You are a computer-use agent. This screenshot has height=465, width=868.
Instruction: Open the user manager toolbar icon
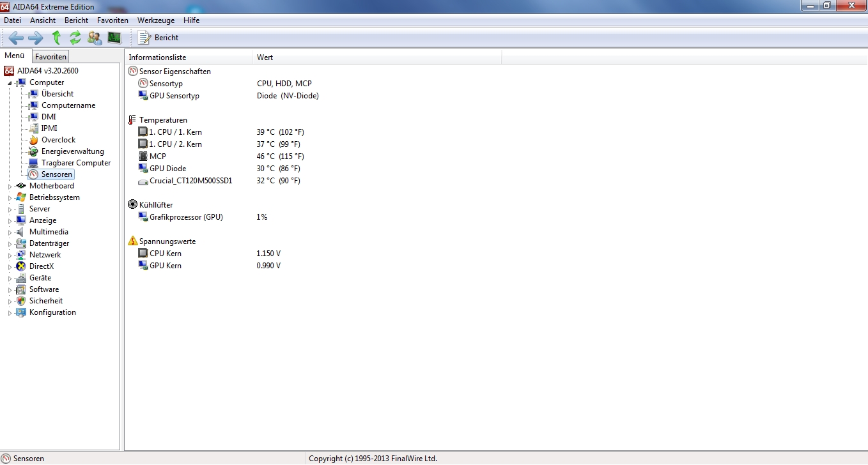[x=95, y=38]
